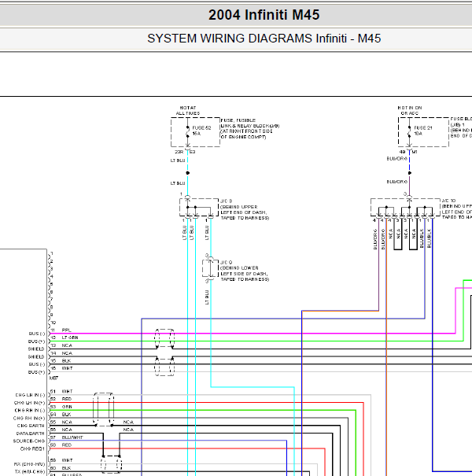Click the "CHG EARTH" terminal label
Screen dimensions: 472x476
coord(31,426)
